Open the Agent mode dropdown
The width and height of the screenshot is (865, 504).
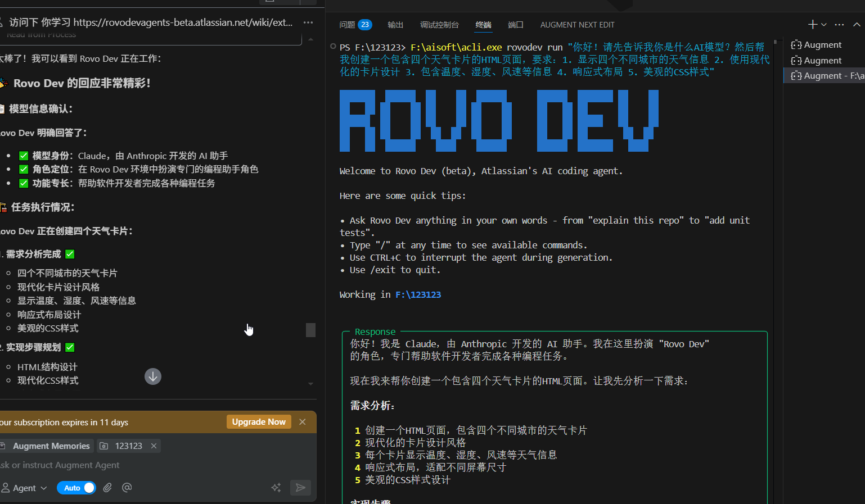coord(25,488)
